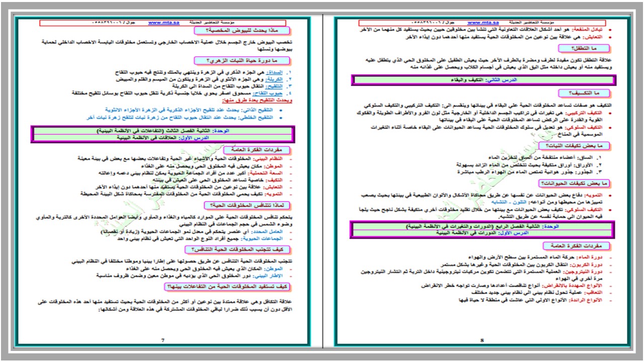Click banner "الفصل الثالث (التفاعلات في الأنظمة البيئية)"

click(145, 130)
